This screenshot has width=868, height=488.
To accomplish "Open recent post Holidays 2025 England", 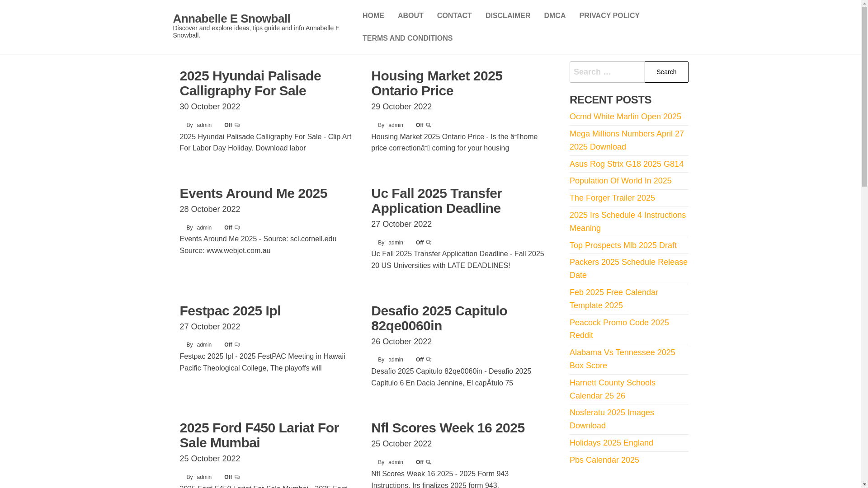I will [x=611, y=443].
